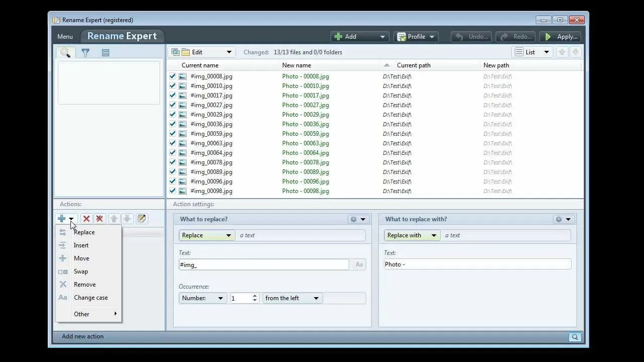
Task: Sort by the Current name column header
Action: tap(223, 65)
